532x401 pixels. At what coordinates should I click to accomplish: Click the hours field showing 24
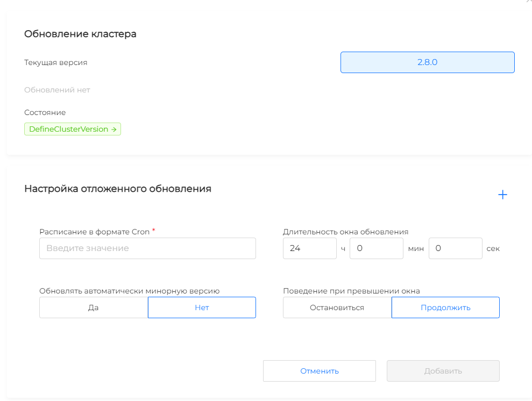click(309, 248)
